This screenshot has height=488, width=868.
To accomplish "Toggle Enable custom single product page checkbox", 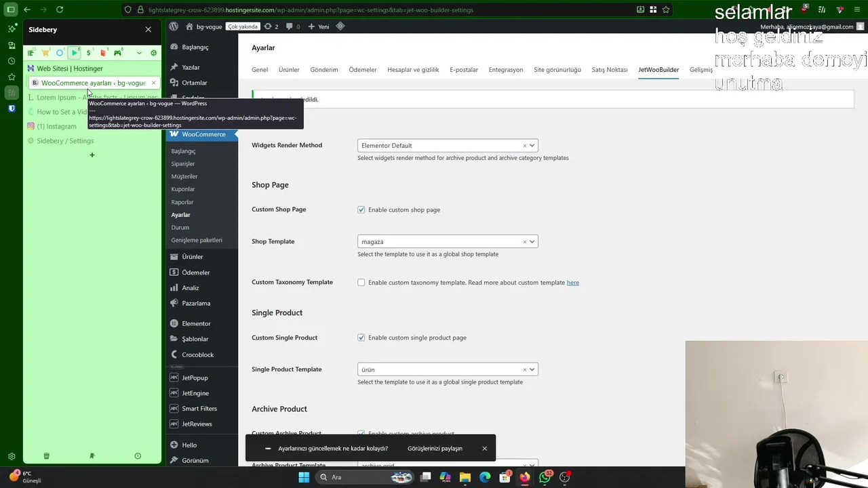I will [x=361, y=338].
